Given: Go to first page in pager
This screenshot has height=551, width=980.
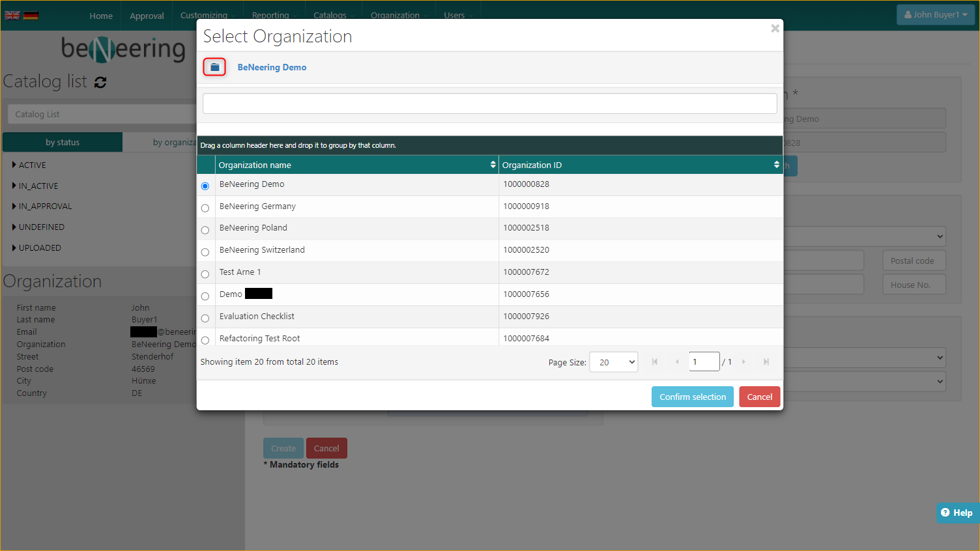Looking at the screenshot, I should pyautogui.click(x=655, y=362).
